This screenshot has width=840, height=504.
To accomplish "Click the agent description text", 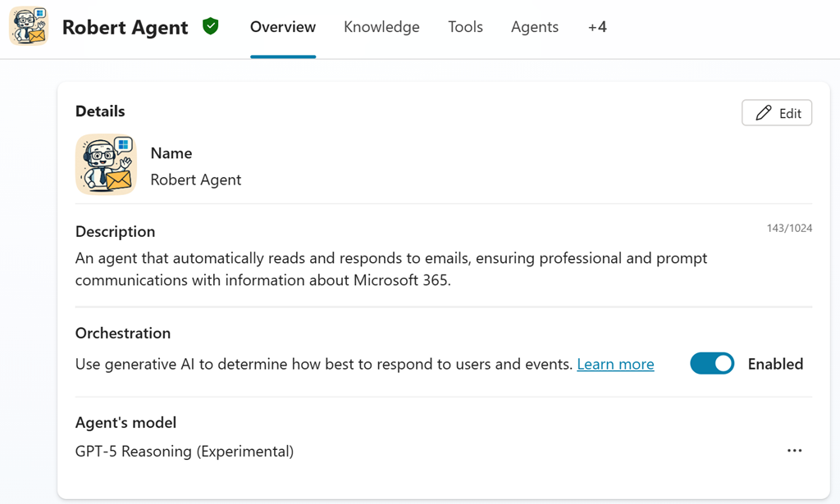I will (x=390, y=269).
